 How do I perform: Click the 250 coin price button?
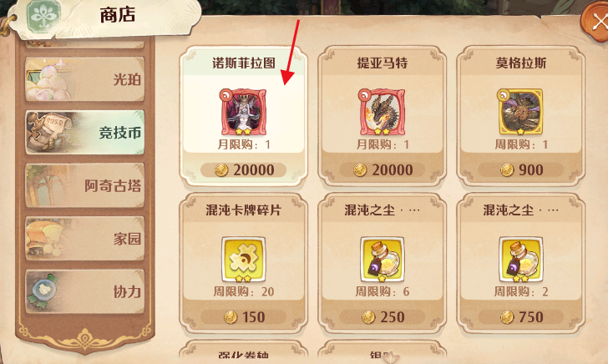(x=382, y=317)
